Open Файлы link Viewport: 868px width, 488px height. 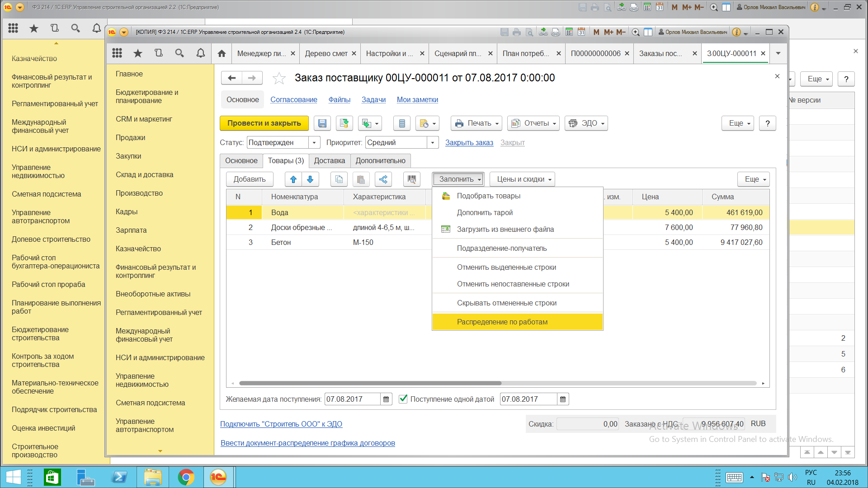tap(340, 100)
